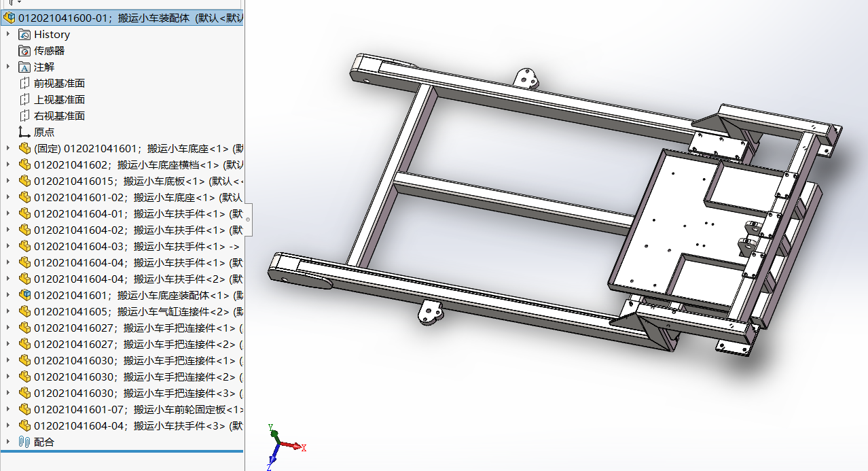Image resolution: width=868 pixels, height=471 pixels.
Task: Expand the 注解 annotations node
Action: click(8, 67)
